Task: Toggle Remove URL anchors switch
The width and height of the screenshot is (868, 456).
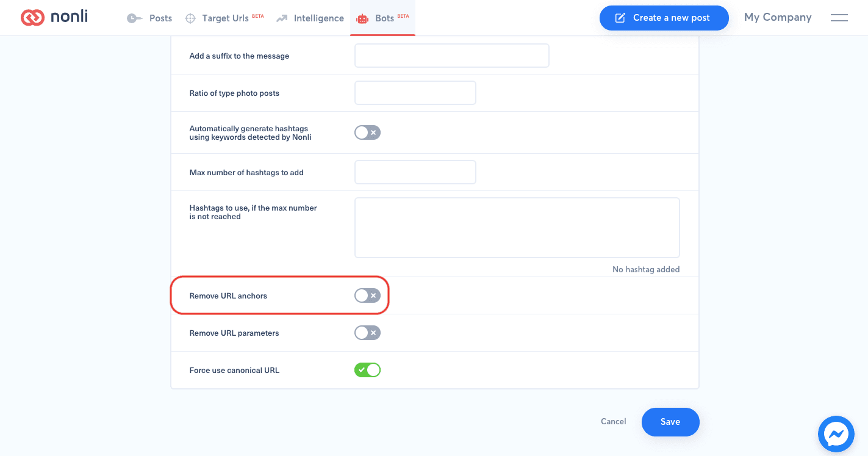Action: [x=367, y=295]
